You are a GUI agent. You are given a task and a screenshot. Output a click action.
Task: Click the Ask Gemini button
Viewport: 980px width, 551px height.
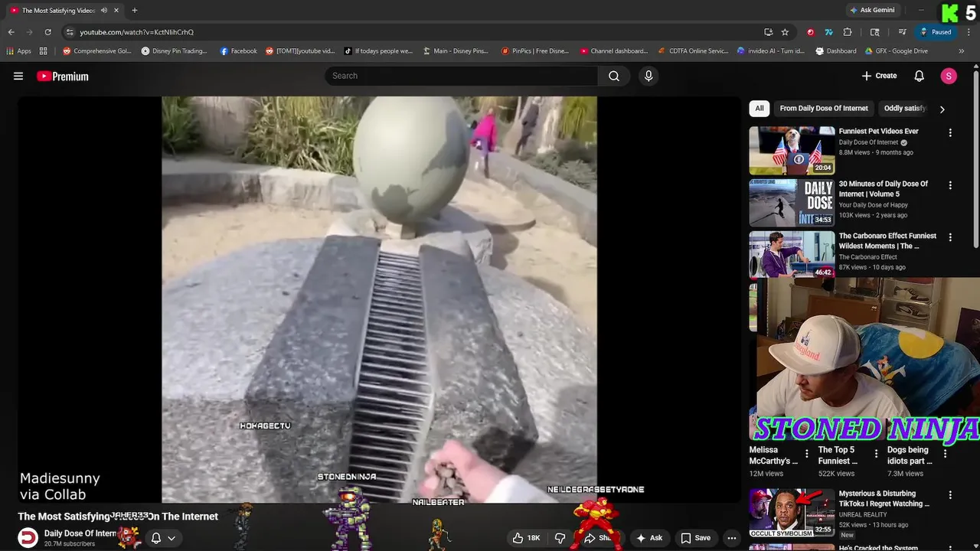click(x=871, y=10)
